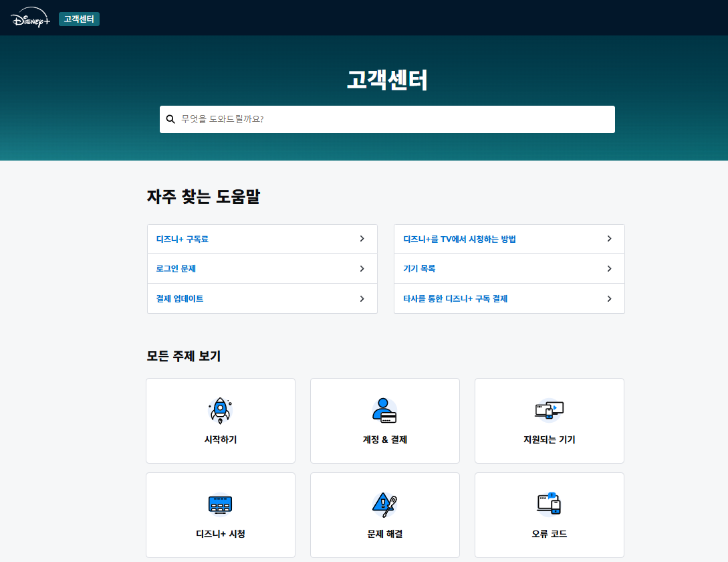Click the devices icon for 지원되는 기기
The height and width of the screenshot is (562, 728).
click(x=549, y=410)
